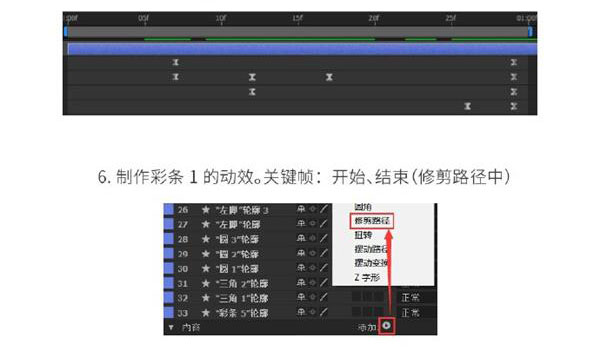
Task: Open the 正常 blend mode dropdown for layer 33
Action: (x=416, y=313)
